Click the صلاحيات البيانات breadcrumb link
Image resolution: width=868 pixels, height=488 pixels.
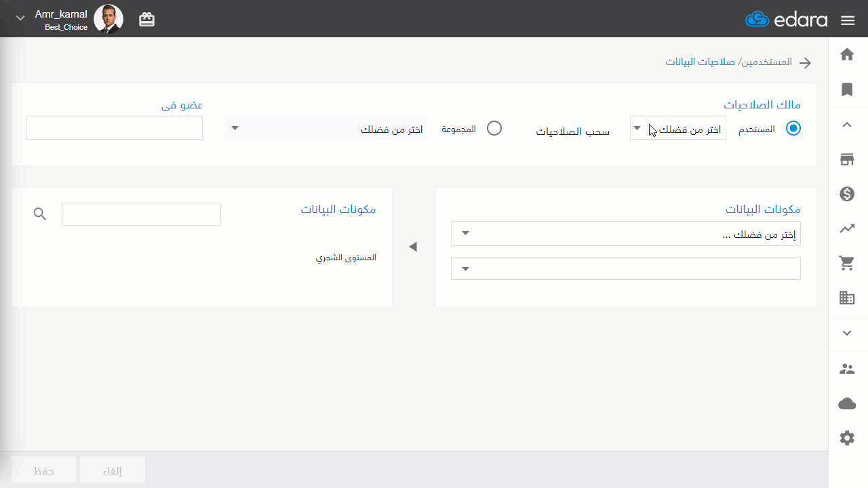(699, 62)
